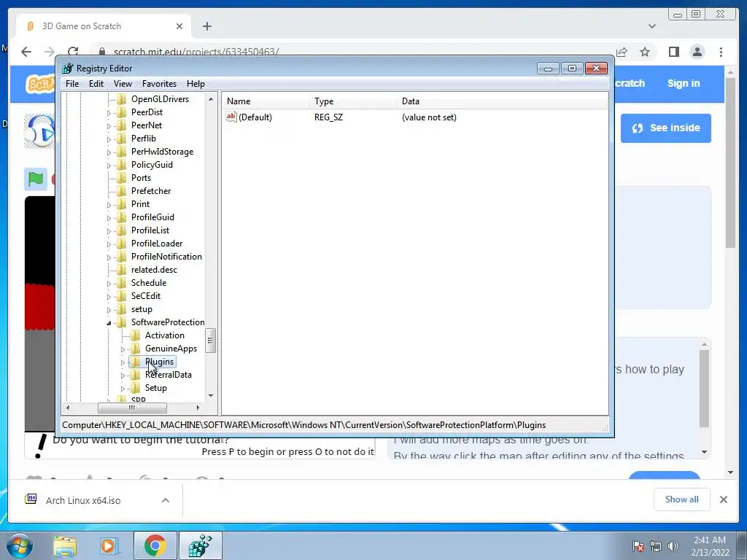The width and height of the screenshot is (747, 560).
Task: Click the tree pane's scroll-down arrow
Action: pyautogui.click(x=211, y=396)
